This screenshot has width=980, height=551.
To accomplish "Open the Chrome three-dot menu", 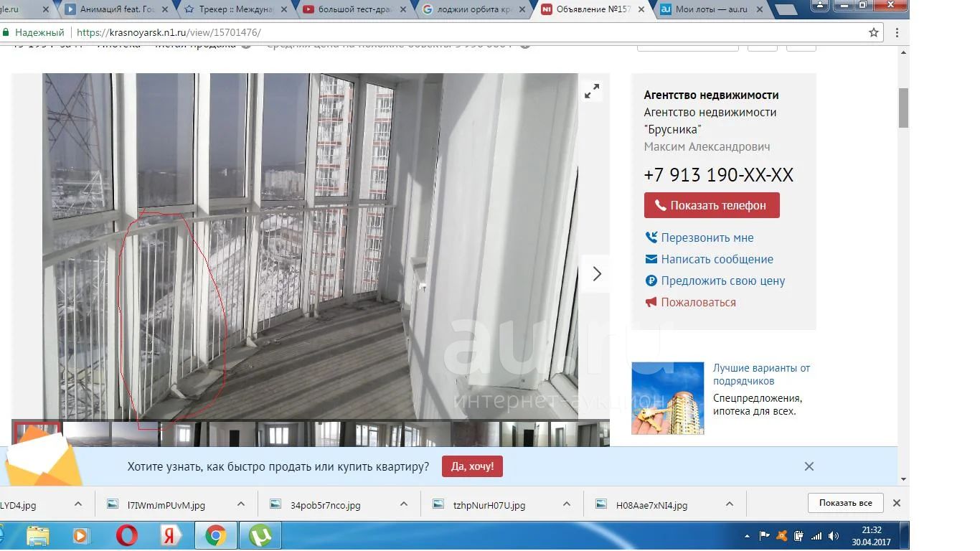I will (897, 32).
